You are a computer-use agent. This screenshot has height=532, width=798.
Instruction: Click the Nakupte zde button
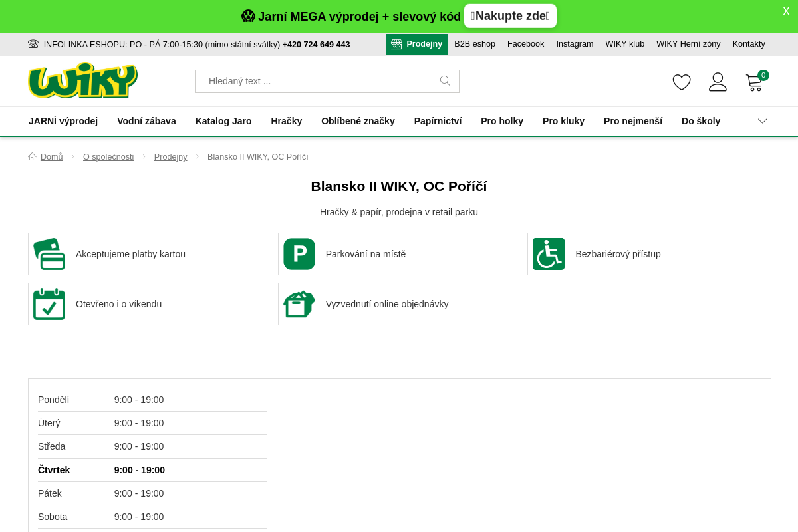point(510,16)
